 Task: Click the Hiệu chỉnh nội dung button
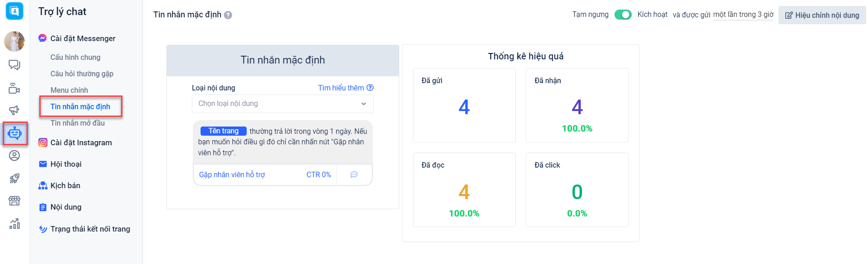822,15
